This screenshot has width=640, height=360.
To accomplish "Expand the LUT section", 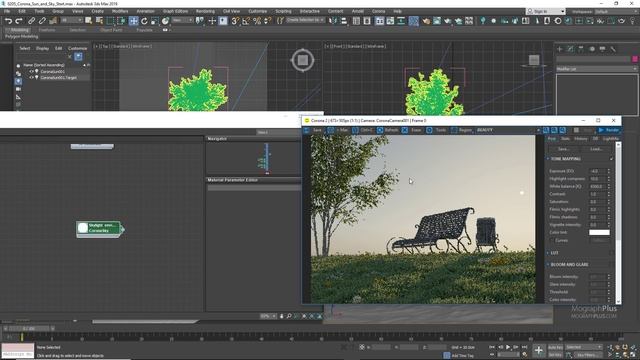I will click(x=548, y=253).
